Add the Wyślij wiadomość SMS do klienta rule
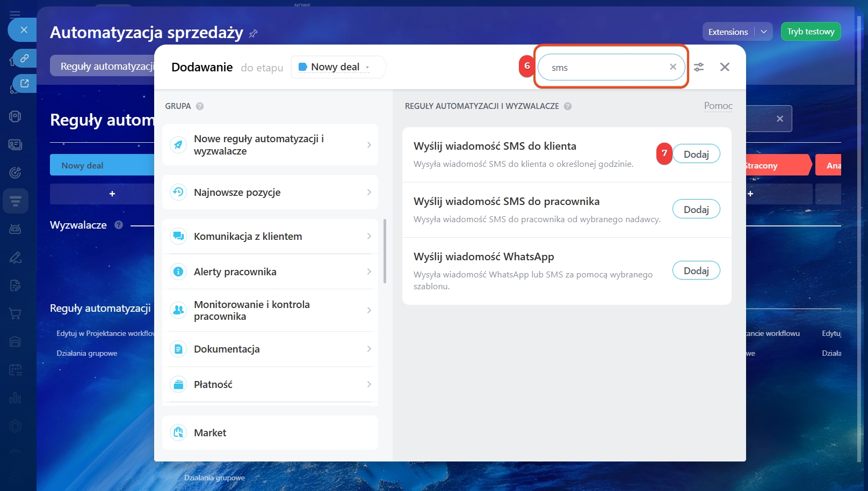This screenshot has height=491, width=868. coord(696,154)
